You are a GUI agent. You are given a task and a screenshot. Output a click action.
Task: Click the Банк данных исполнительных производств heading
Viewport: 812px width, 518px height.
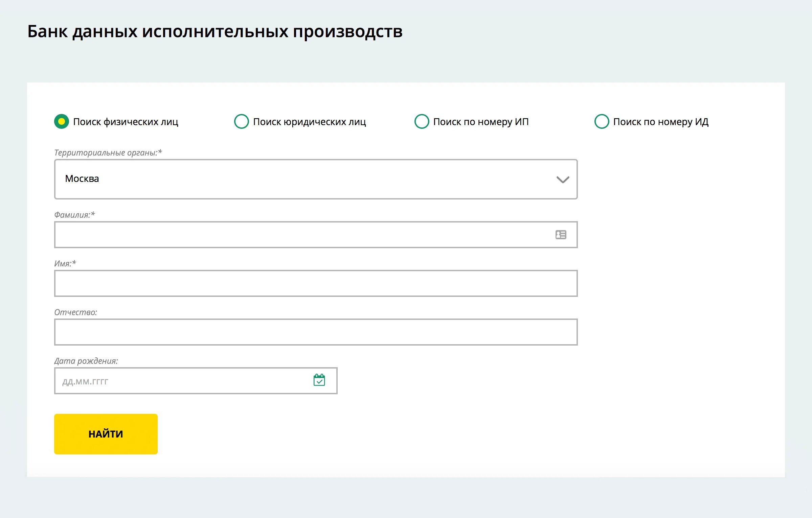[x=215, y=31]
